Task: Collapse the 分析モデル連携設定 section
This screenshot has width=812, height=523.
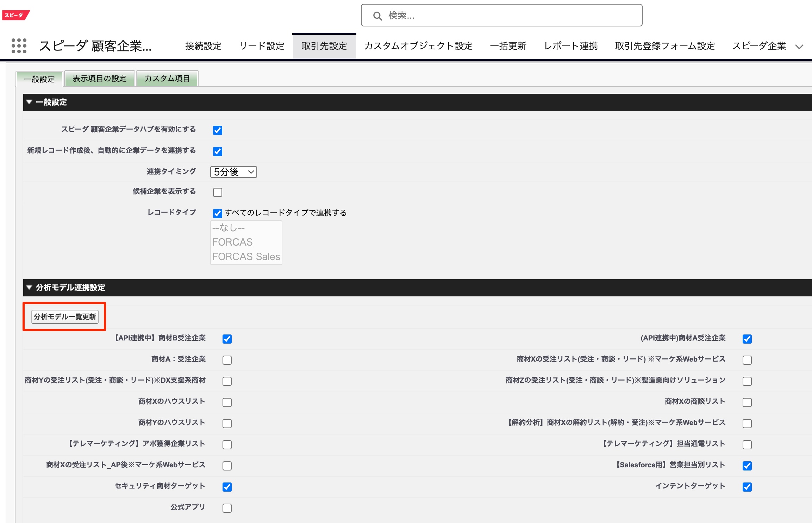Action: [x=30, y=288]
